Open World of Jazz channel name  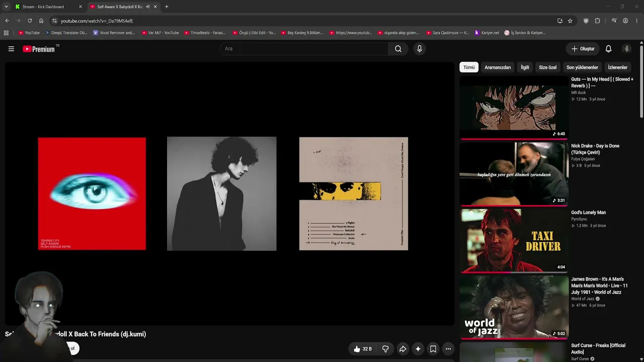pyautogui.click(x=583, y=299)
